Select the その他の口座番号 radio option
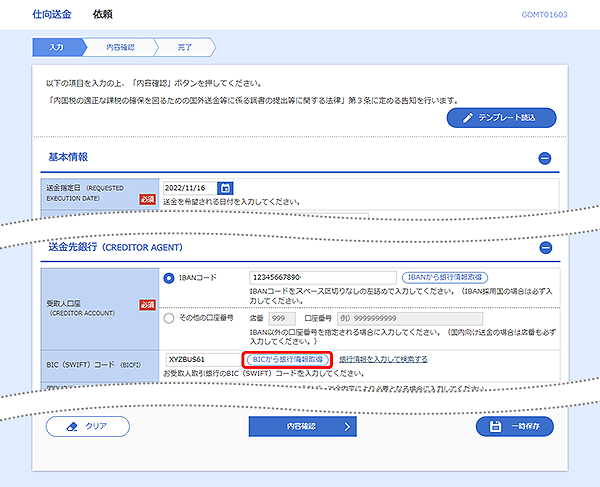 (x=169, y=318)
